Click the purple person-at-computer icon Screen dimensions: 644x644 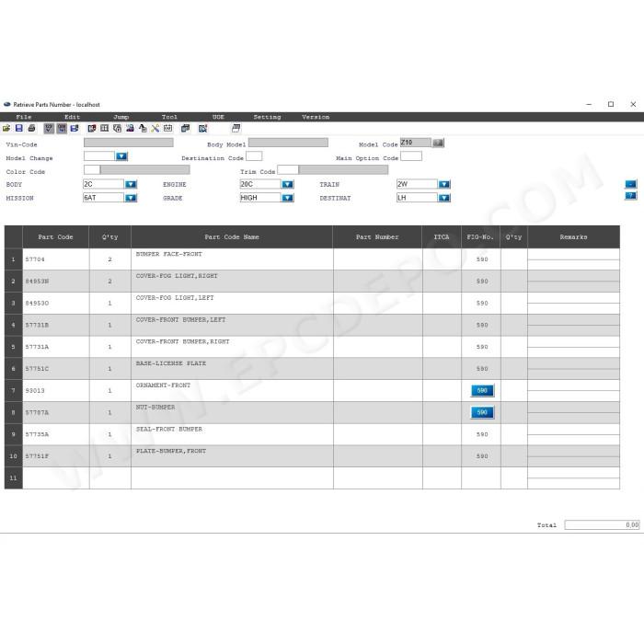(x=130, y=129)
